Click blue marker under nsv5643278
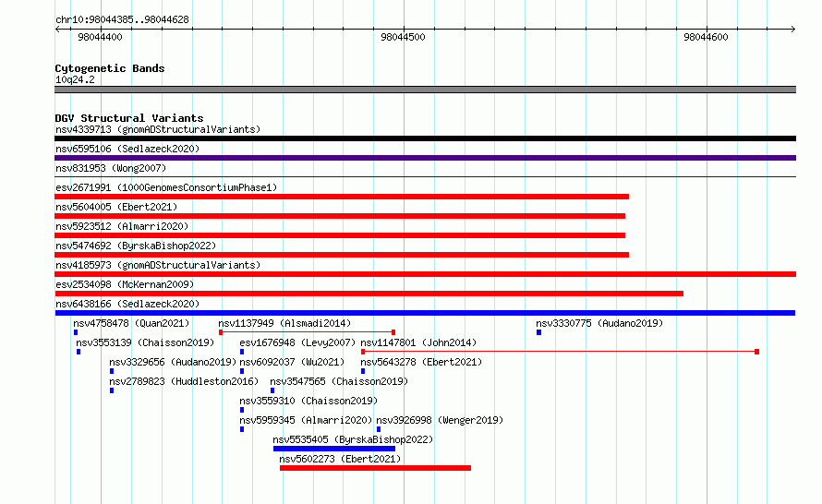The height and width of the screenshot is (504, 822). [363, 371]
